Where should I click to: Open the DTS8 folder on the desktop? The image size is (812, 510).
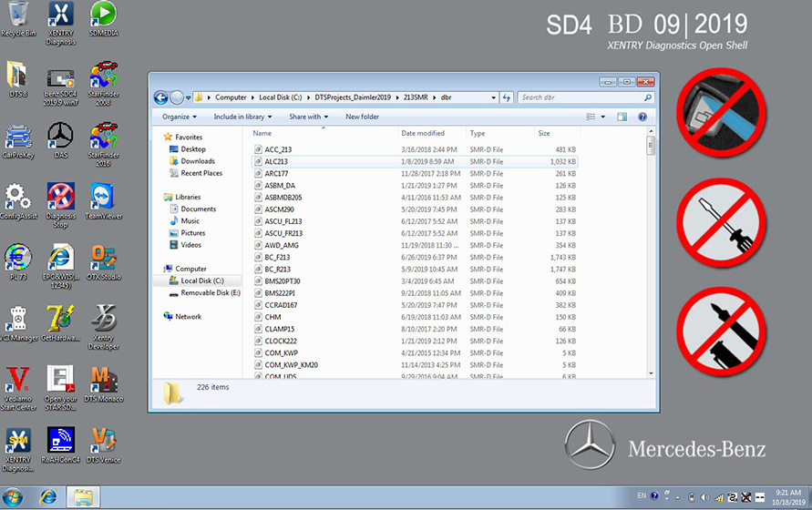(17, 79)
